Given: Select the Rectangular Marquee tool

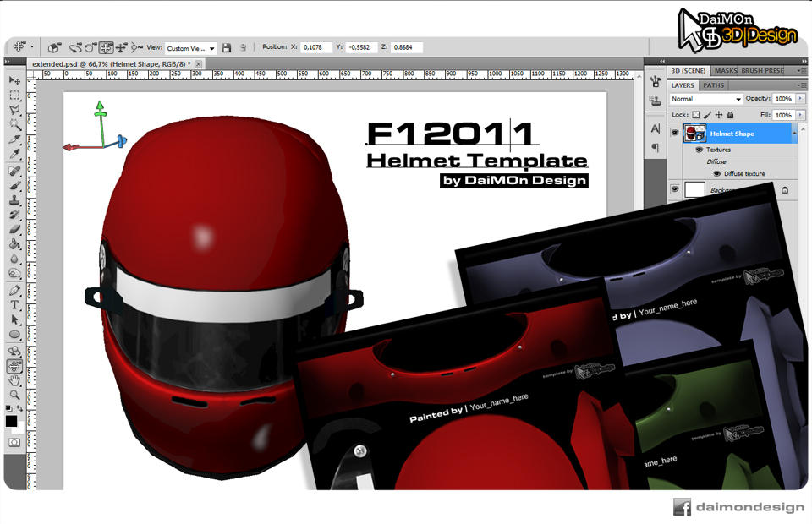Looking at the screenshot, I should pos(14,96).
